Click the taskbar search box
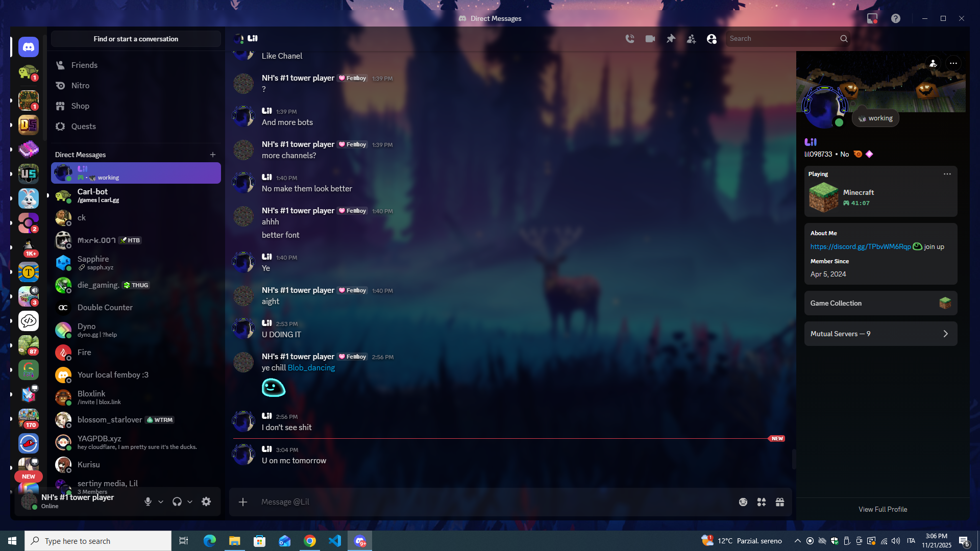980x551 pixels. point(98,541)
